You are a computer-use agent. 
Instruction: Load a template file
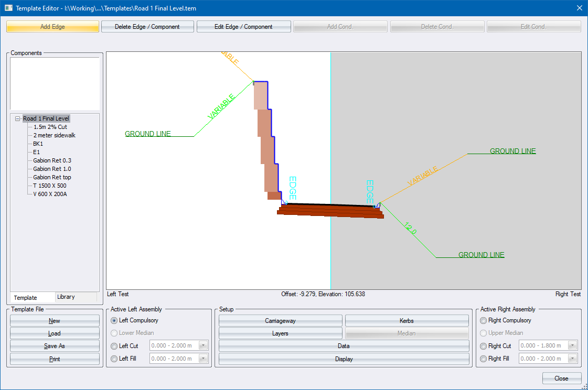click(x=55, y=333)
